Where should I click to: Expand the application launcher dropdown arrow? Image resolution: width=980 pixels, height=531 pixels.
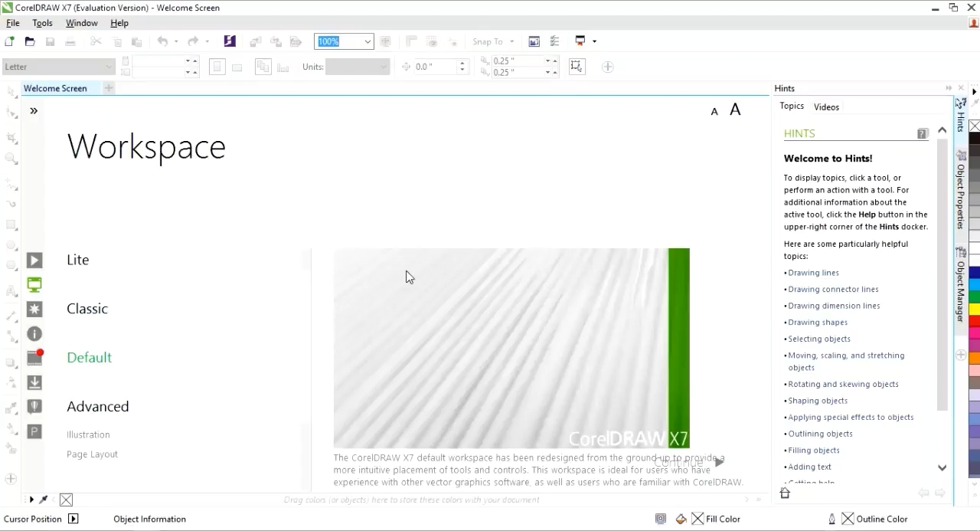coord(594,41)
